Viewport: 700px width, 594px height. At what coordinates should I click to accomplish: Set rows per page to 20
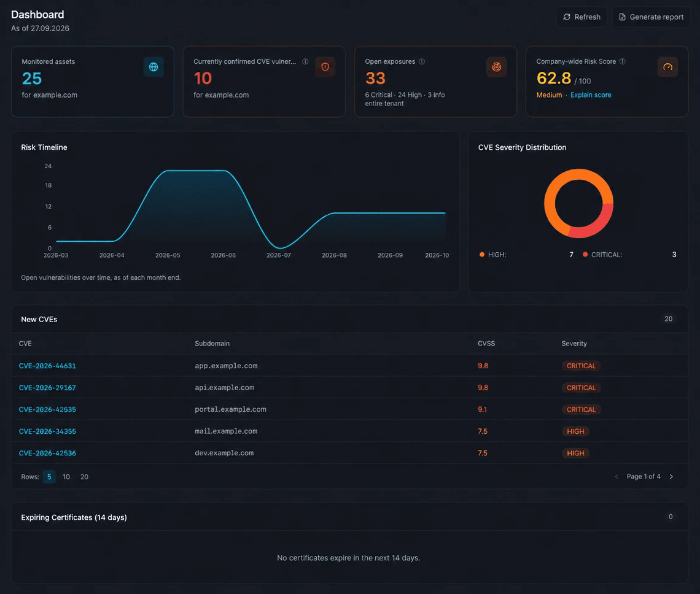[x=84, y=477]
